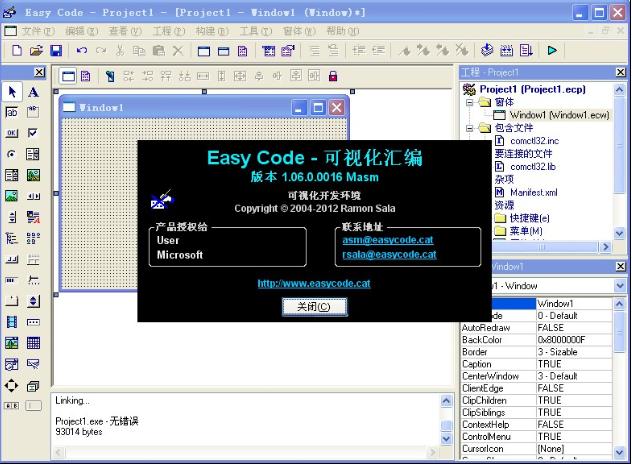Click output pane scroll-down arrow
The image size is (632, 465).
(x=446, y=438)
